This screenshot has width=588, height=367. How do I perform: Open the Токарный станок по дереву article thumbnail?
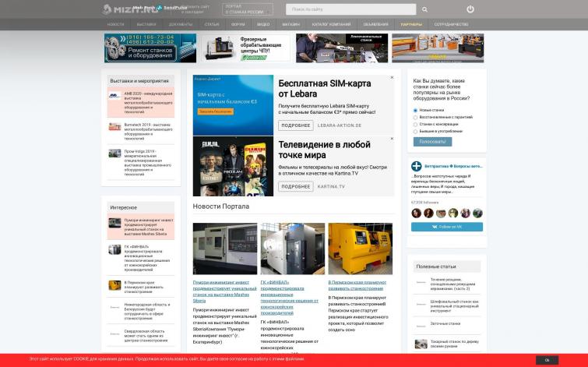pos(421,344)
